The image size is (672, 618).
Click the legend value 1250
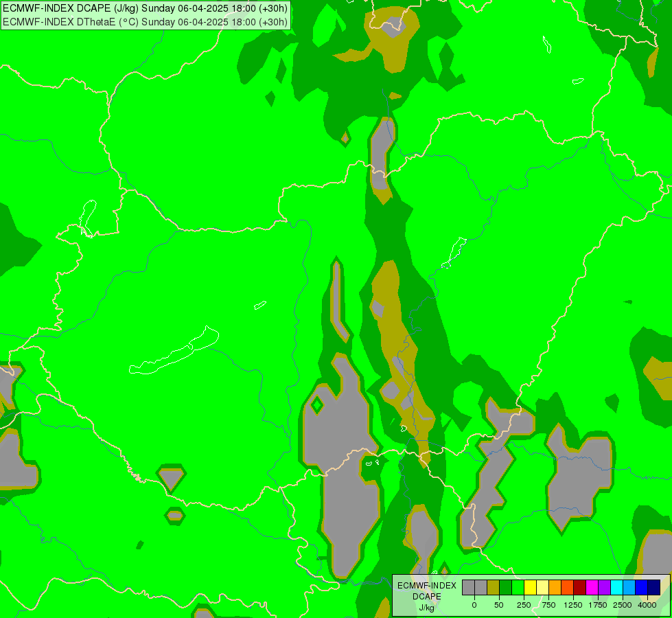(x=573, y=605)
